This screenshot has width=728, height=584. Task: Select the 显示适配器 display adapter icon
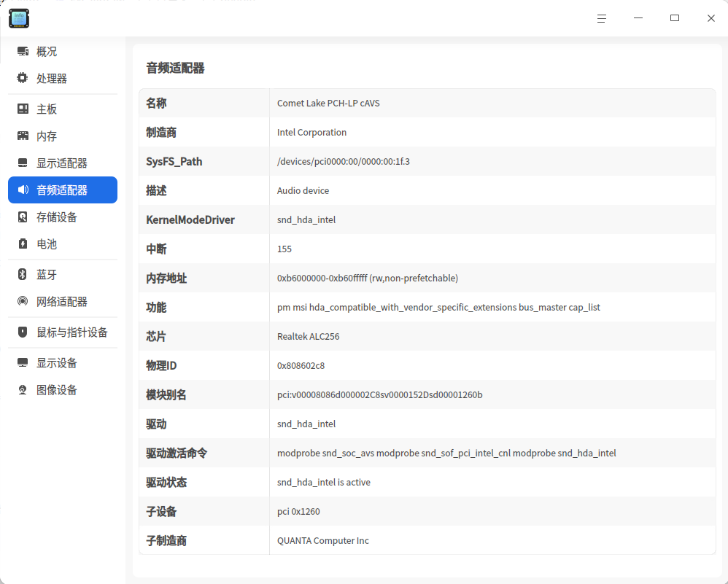pos(23,163)
